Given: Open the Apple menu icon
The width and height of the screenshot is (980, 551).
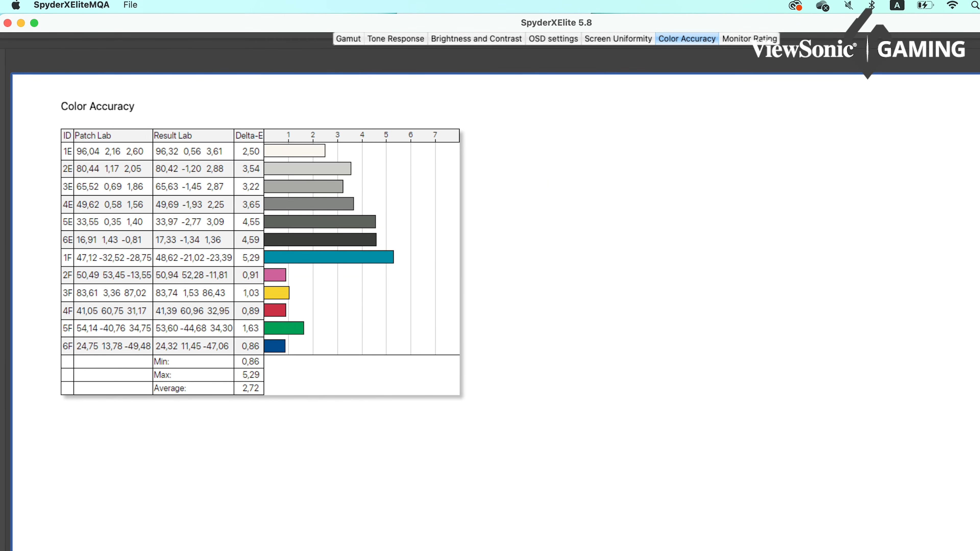Looking at the screenshot, I should click(x=16, y=5).
